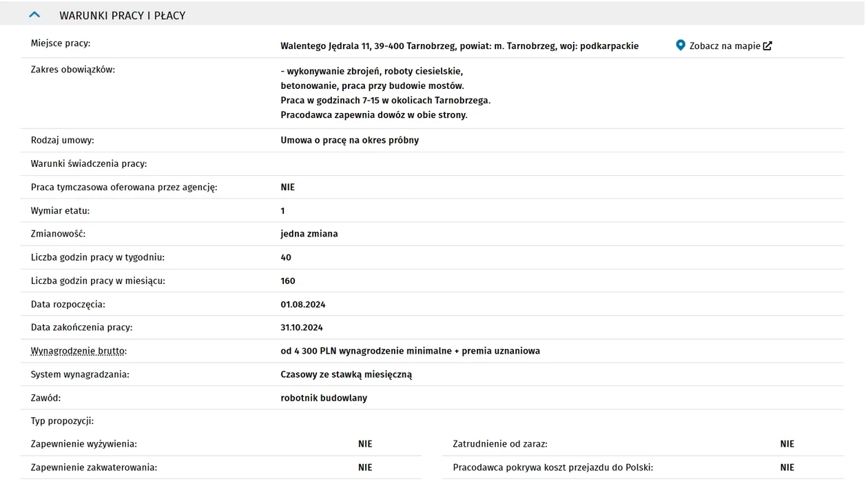
Task: Click the underlined Wynagrodzenie brutto label
Action: click(78, 351)
